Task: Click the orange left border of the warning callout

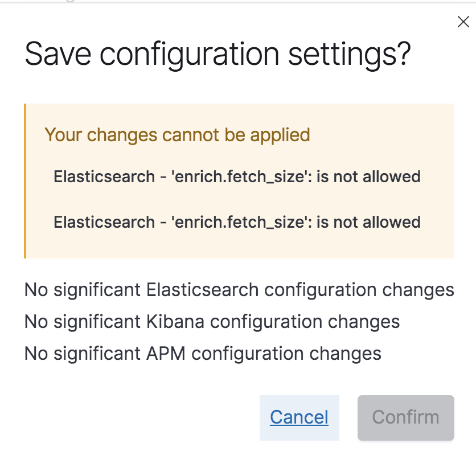Action: click(x=25, y=181)
